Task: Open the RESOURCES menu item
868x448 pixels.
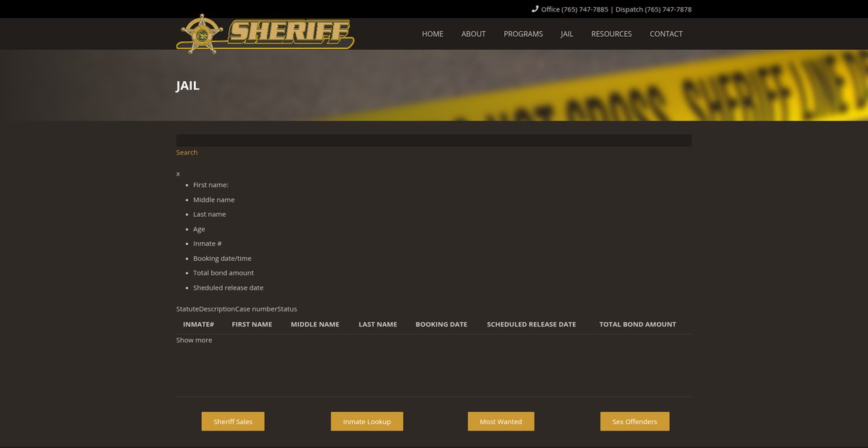Action: pyautogui.click(x=611, y=34)
